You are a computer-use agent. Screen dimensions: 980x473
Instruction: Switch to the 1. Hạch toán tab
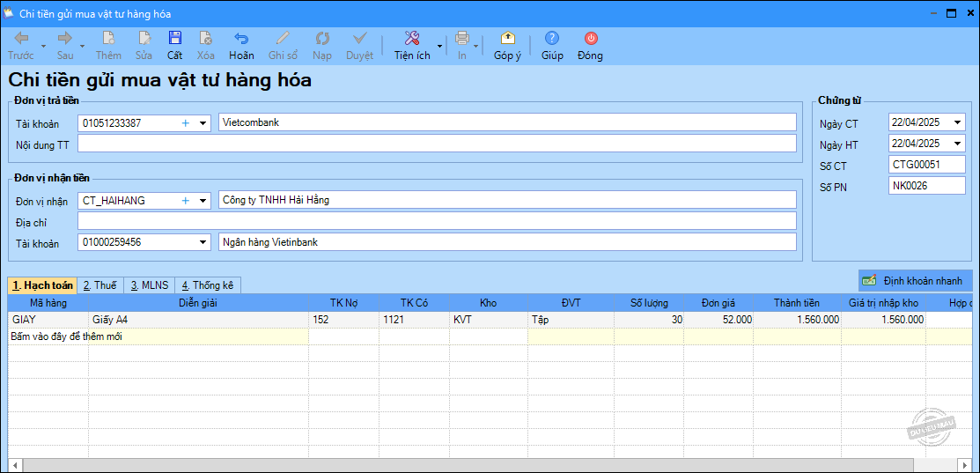[x=42, y=285]
